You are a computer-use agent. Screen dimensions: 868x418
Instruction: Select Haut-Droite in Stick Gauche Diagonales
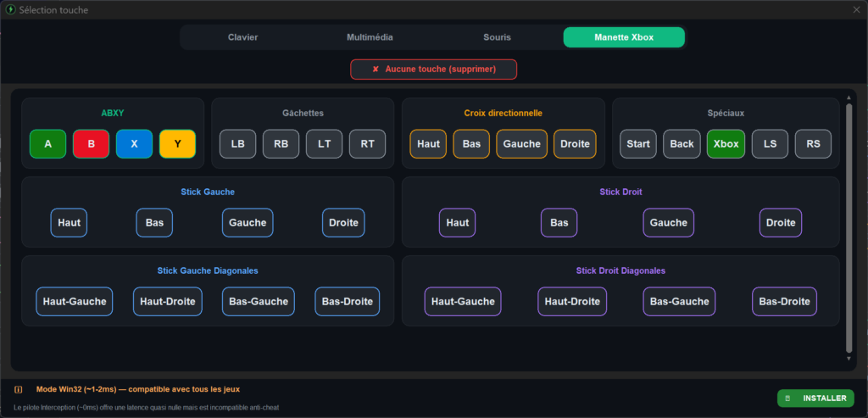(168, 302)
